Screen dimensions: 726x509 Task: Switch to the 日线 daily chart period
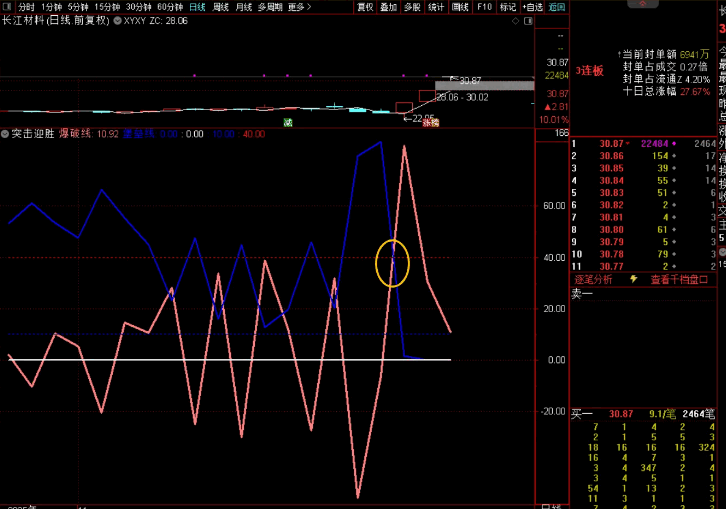click(197, 6)
